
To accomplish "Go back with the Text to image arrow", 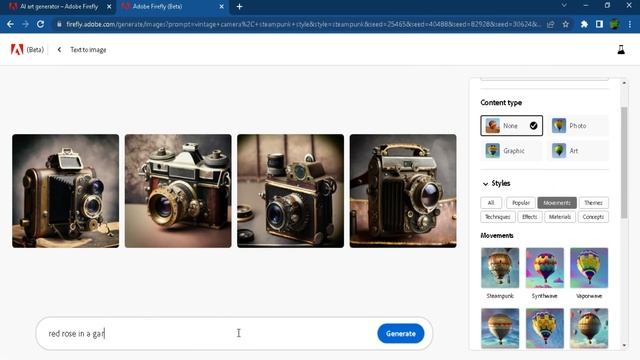I will click(x=59, y=49).
